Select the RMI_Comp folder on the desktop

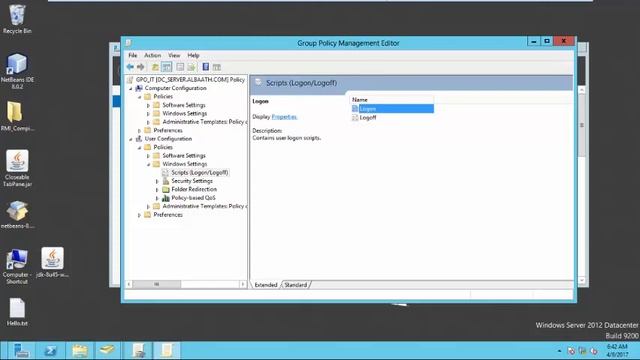17,116
